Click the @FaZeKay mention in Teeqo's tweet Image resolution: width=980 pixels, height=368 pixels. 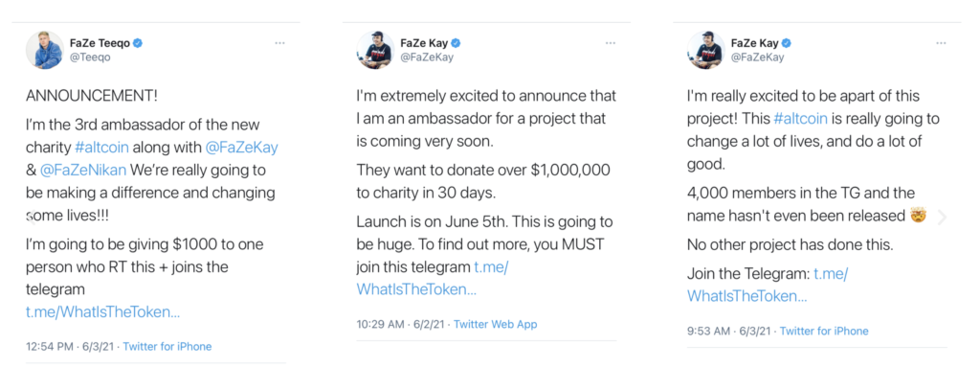pos(241,147)
